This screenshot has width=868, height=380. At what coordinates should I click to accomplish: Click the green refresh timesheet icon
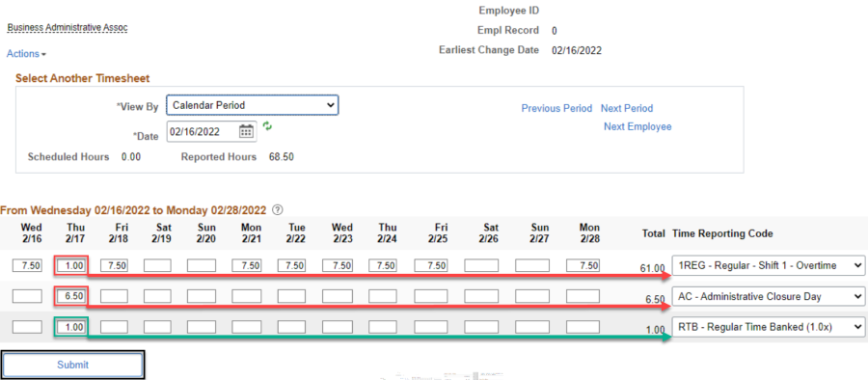click(268, 126)
